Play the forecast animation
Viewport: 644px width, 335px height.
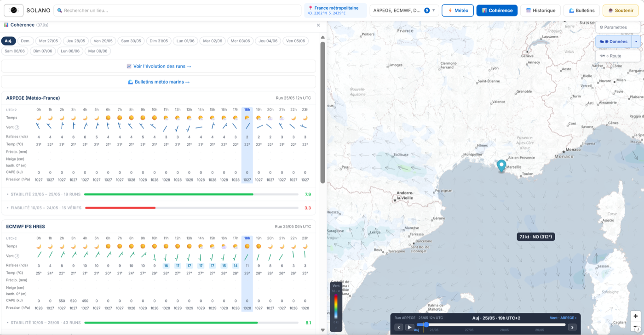[x=409, y=327]
